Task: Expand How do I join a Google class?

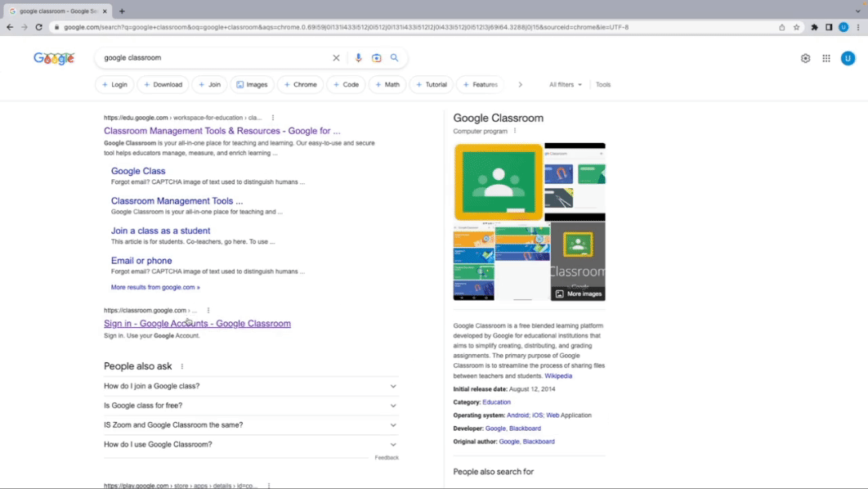Action: 251,386
